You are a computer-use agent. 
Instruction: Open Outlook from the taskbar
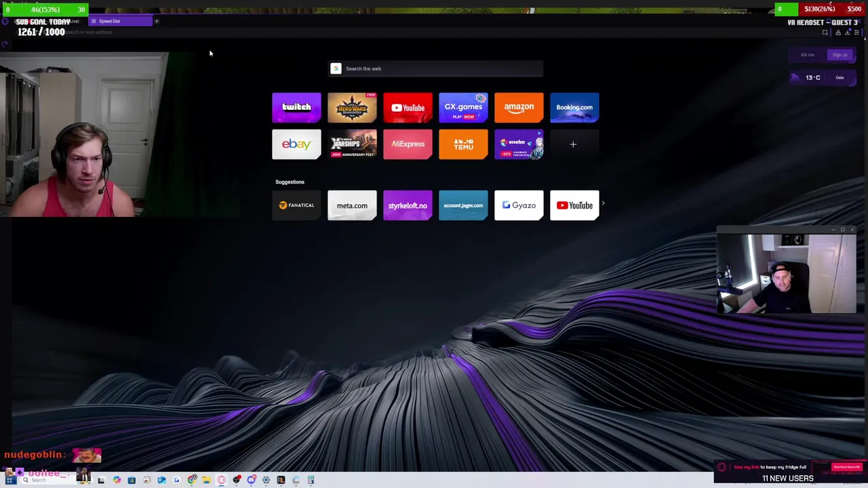tap(161, 480)
